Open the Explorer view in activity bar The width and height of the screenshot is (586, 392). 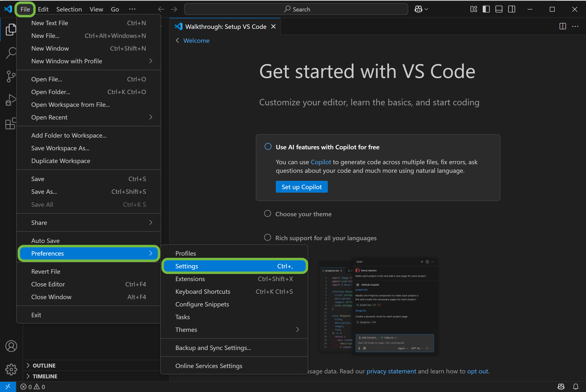(11, 30)
